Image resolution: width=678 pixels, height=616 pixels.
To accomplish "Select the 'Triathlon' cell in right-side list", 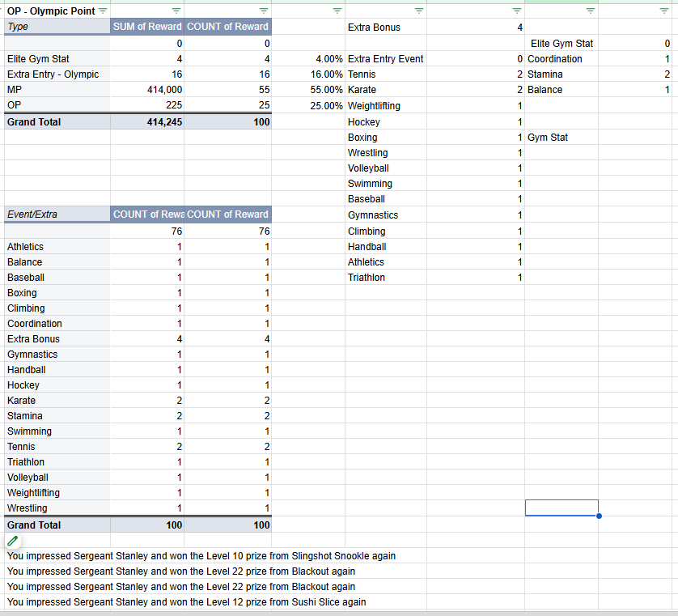I will tap(386, 278).
